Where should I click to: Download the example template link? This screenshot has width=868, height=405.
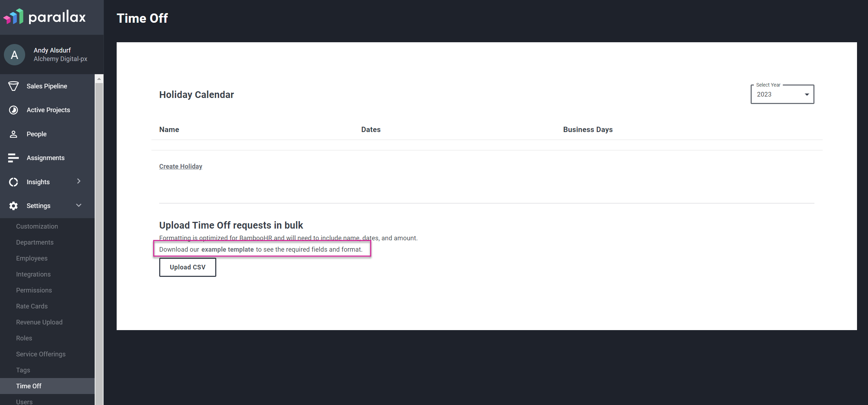227,250
